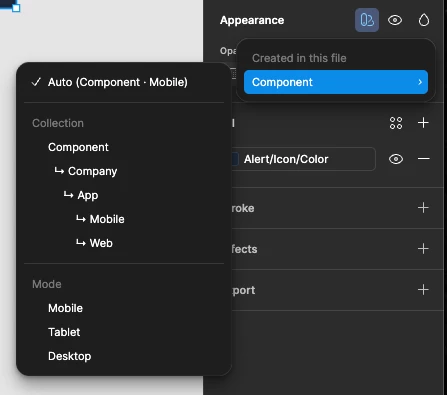Click the Alert/Icon/Color fill color swatch
447x395 pixels.
pos(235,159)
